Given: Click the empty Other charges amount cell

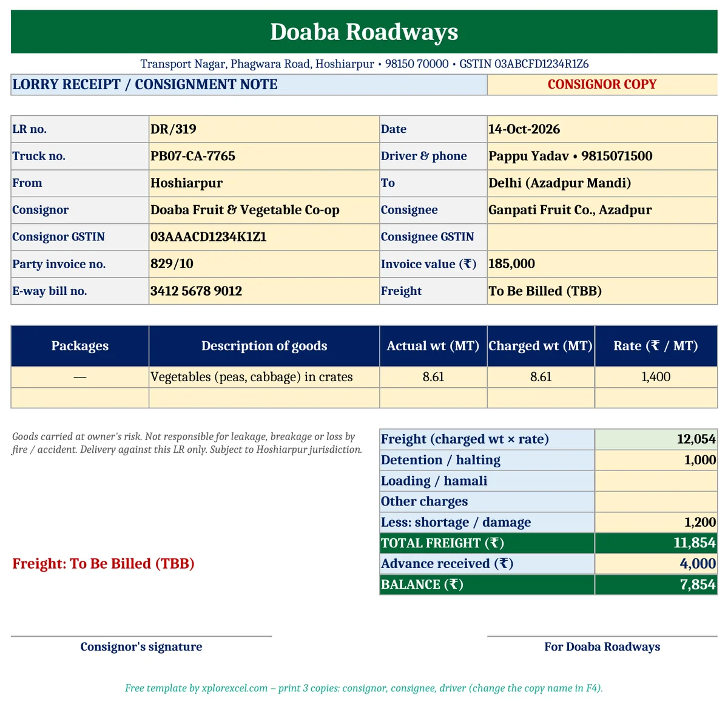Looking at the screenshot, I should pyautogui.click(x=656, y=501).
